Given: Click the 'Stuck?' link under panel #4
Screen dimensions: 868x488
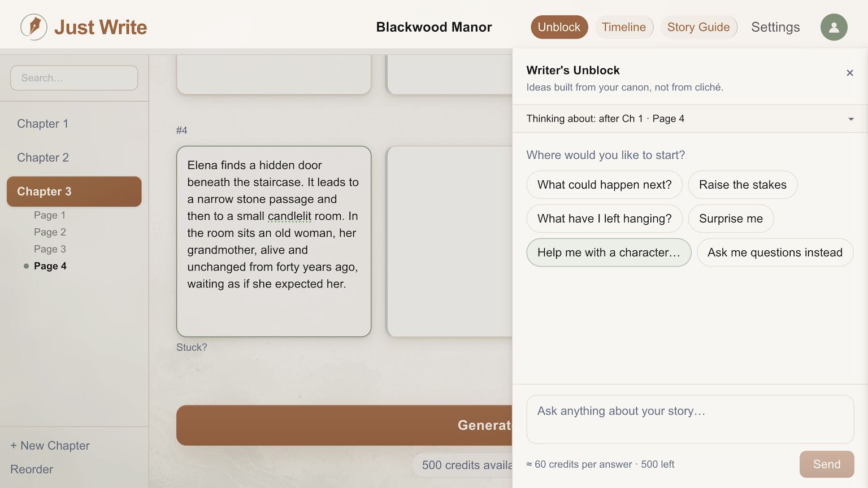Looking at the screenshot, I should pyautogui.click(x=192, y=347).
